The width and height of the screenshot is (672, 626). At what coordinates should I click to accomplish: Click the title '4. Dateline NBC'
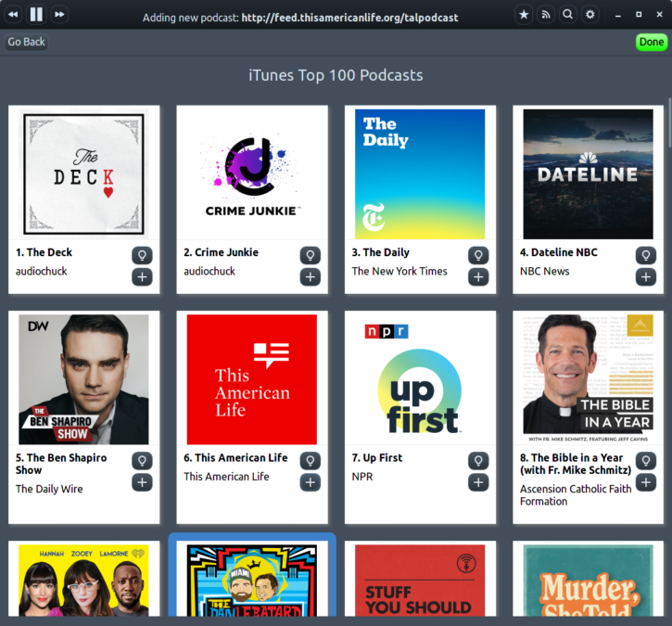click(x=558, y=252)
